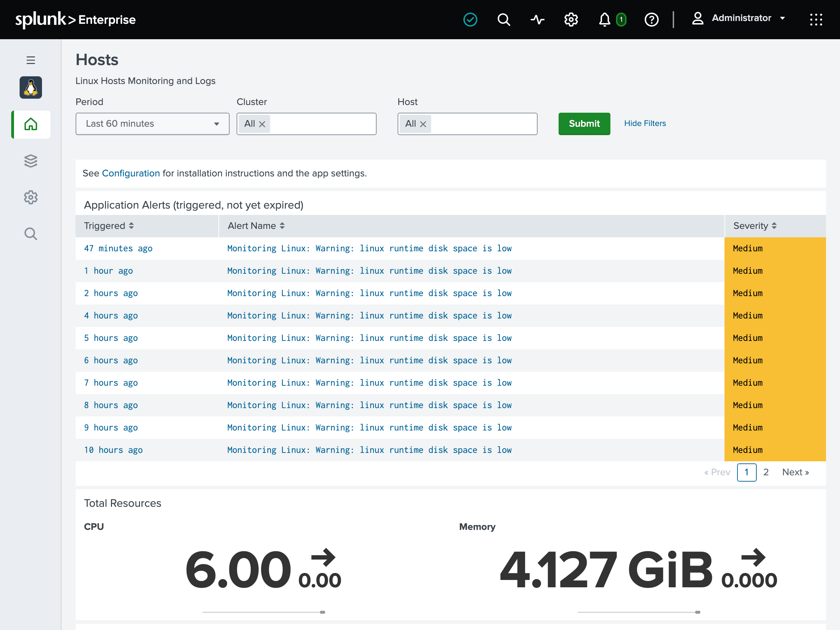Click the Memory 4.127 GiB value
Screen dimensions: 840x630
point(606,569)
